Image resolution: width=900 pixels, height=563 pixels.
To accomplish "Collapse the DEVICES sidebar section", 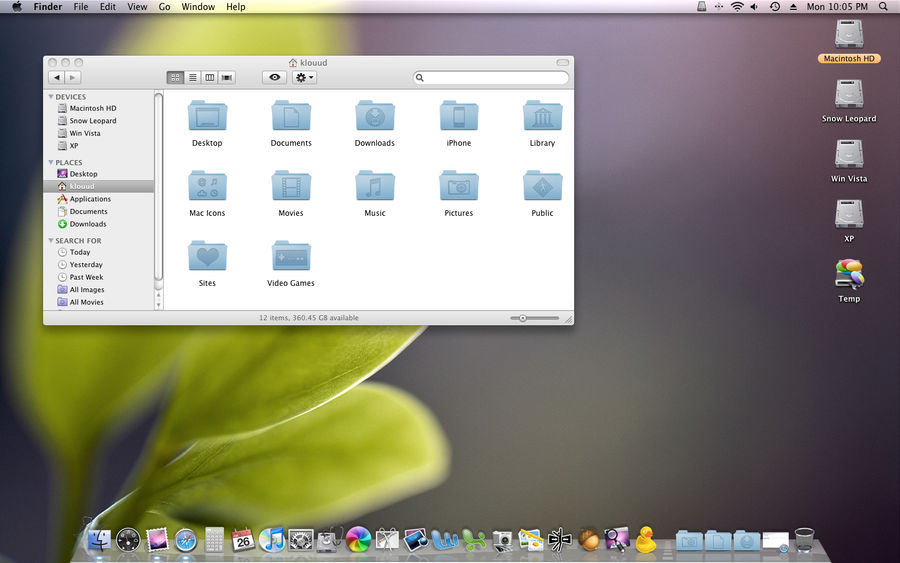I will pos(51,97).
